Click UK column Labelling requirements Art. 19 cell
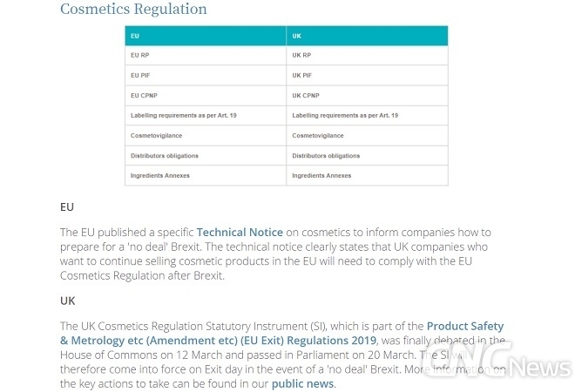The width and height of the screenshot is (582, 392). [367, 116]
